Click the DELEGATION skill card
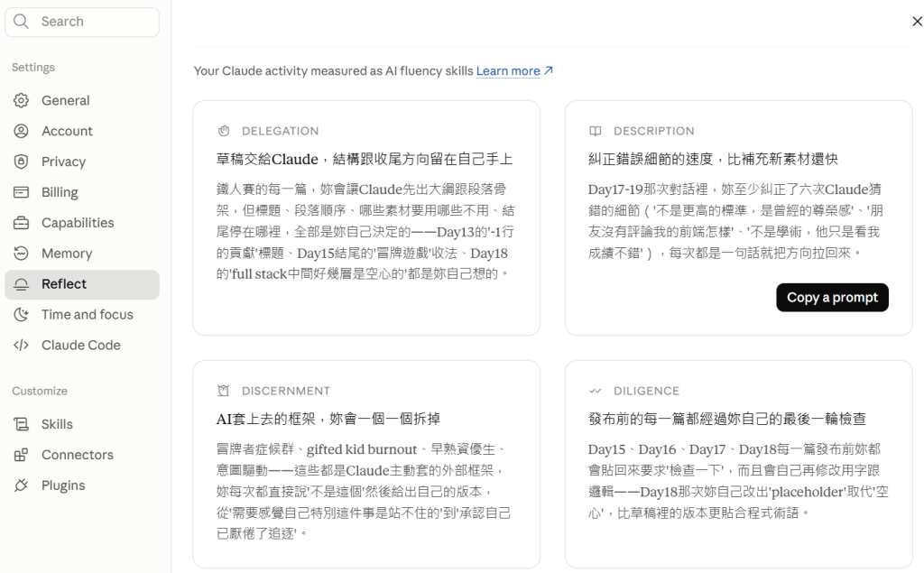This screenshot has width=924, height=573. 366,218
